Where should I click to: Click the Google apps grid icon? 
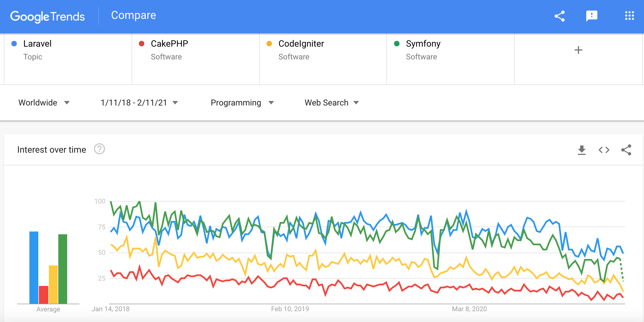[x=630, y=15]
